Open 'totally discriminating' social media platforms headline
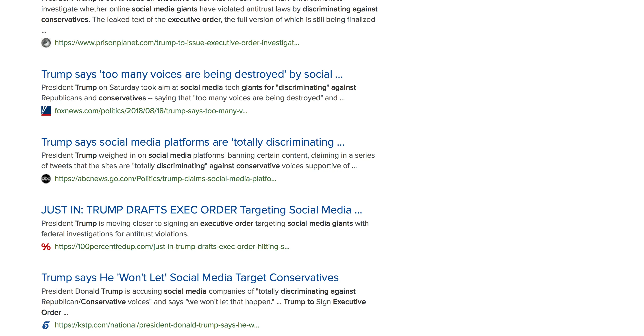Screen dimensions: 644x336 click(x=193, y=142)
